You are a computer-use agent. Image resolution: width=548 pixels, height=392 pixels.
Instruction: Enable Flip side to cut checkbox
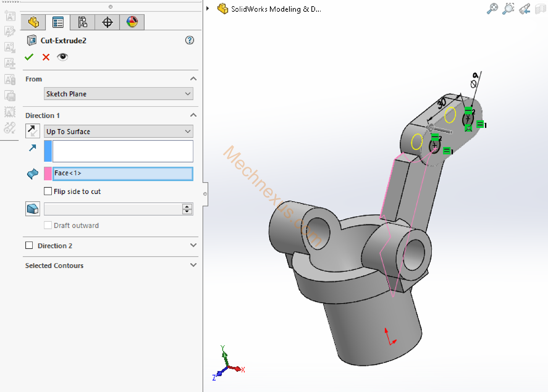48,191
